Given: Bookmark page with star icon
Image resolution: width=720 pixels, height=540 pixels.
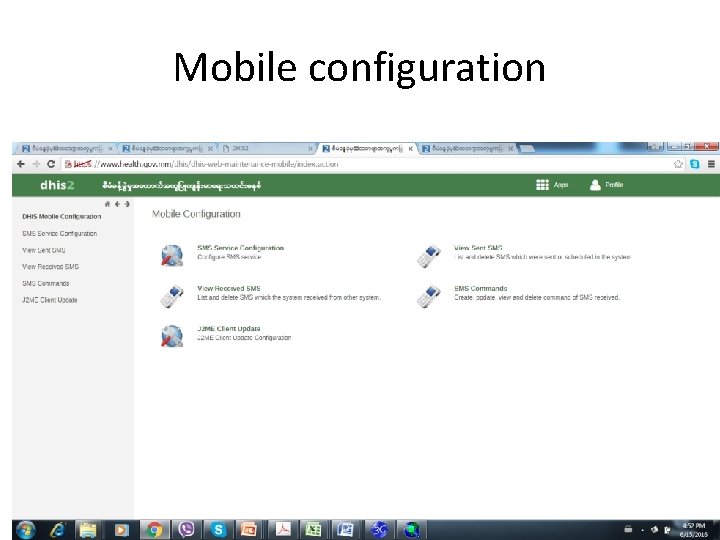Looking at the screenshot, I should click(x=678, y=164).
